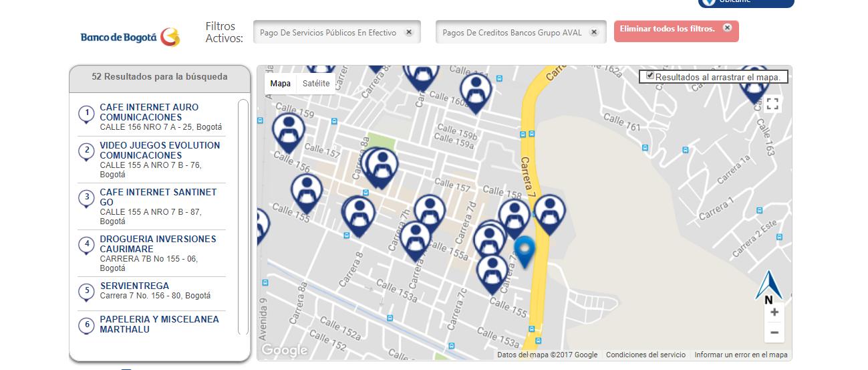Open Condiciones del servicio link

(645, 355)
